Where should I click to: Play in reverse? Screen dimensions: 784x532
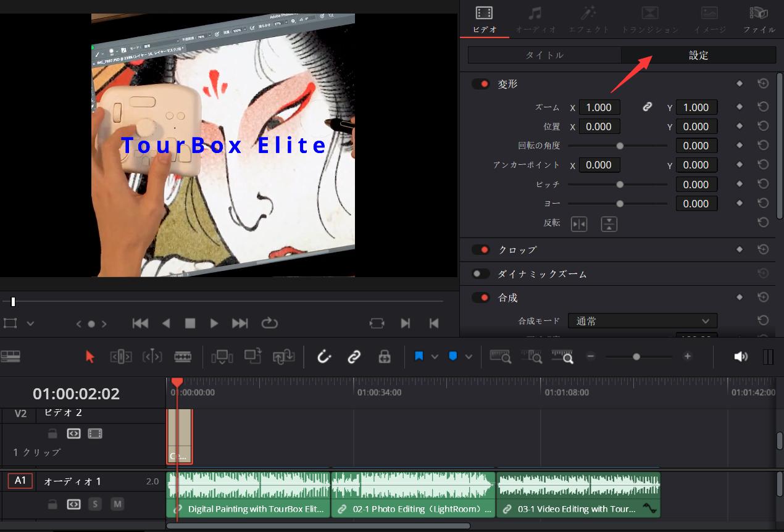165,323
